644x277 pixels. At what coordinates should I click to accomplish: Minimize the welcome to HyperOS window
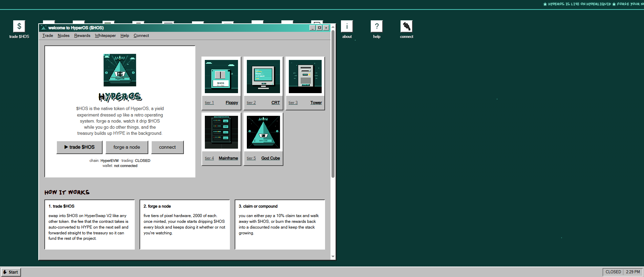pyautogui.click(x=312, y=28)
